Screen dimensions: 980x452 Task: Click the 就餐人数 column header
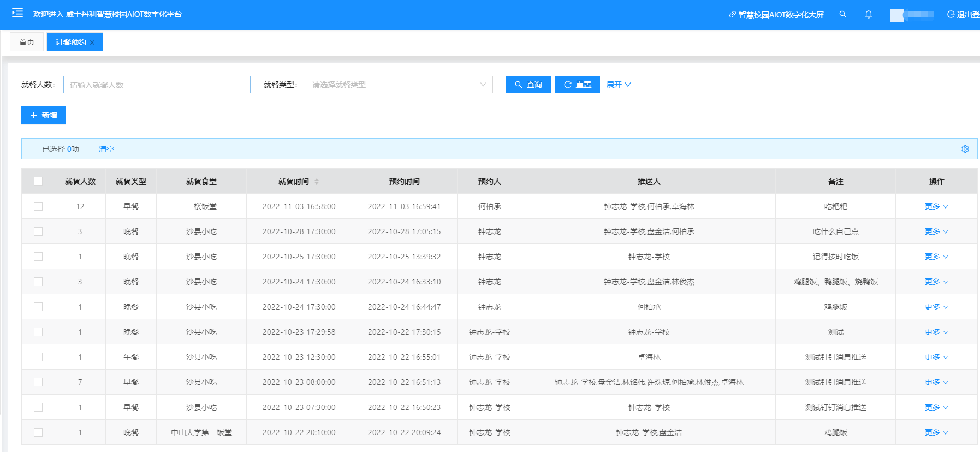[80, 181]
